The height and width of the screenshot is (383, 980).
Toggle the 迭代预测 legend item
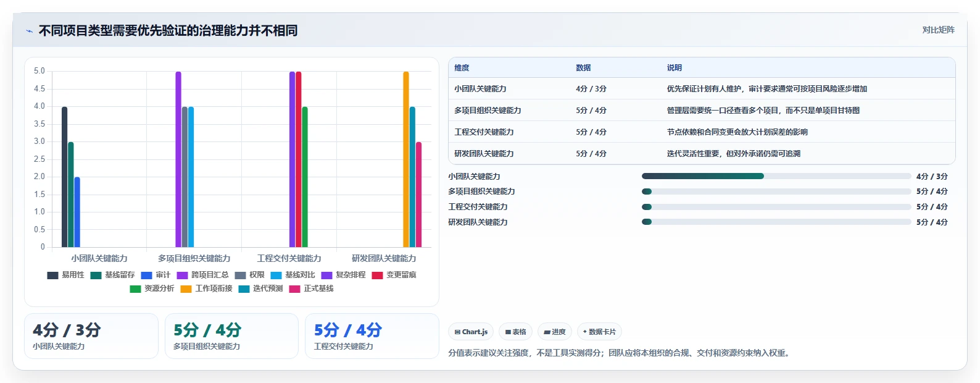(260, 288)
